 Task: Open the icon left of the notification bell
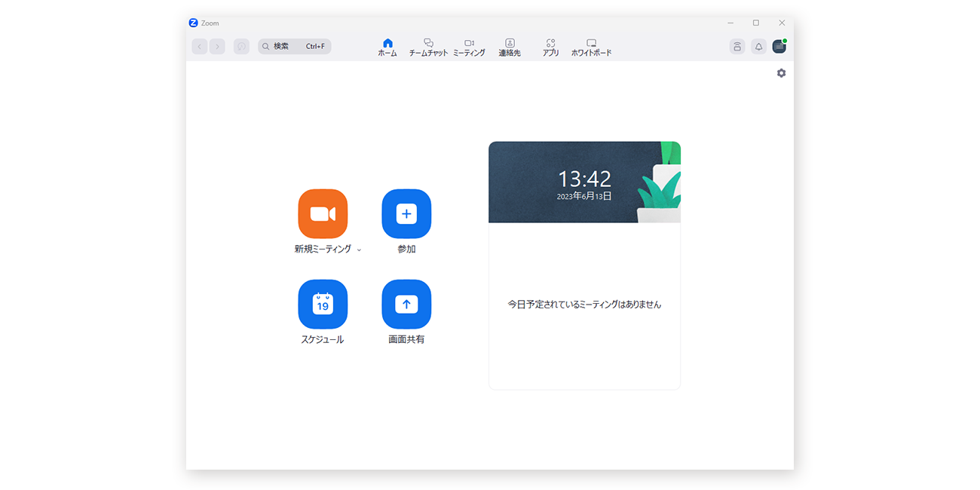tap(737, 47)
